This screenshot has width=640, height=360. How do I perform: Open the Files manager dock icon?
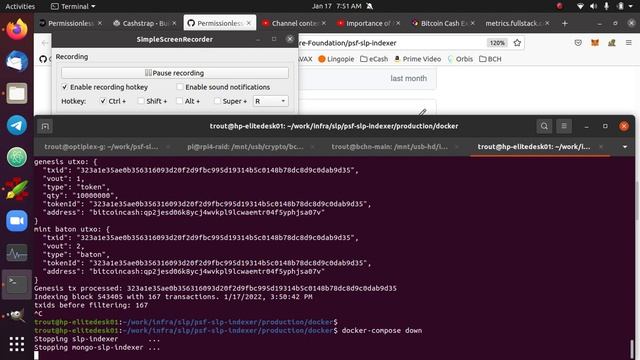point(17,93)
